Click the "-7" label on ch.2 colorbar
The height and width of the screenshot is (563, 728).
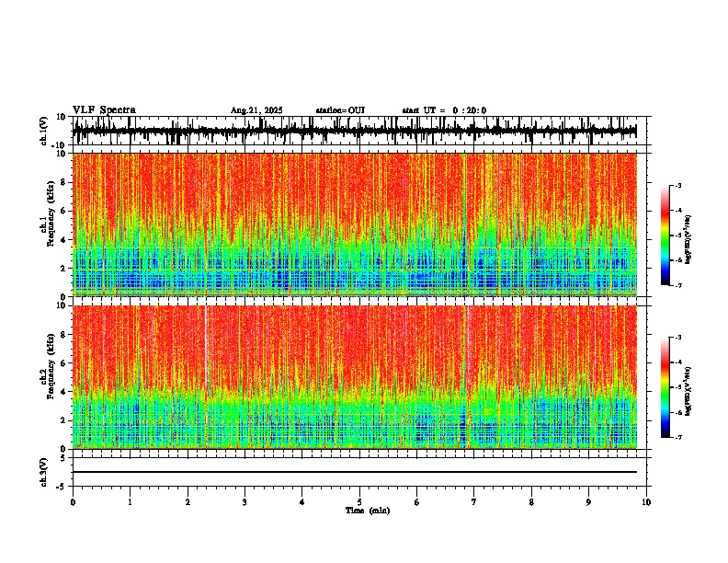(677, 437)
